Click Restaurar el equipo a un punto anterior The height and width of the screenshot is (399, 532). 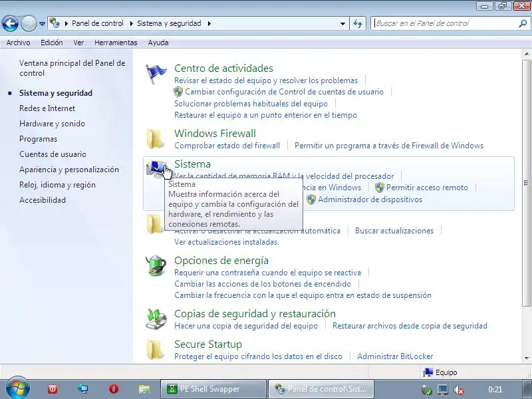click(x=265, y=115)
